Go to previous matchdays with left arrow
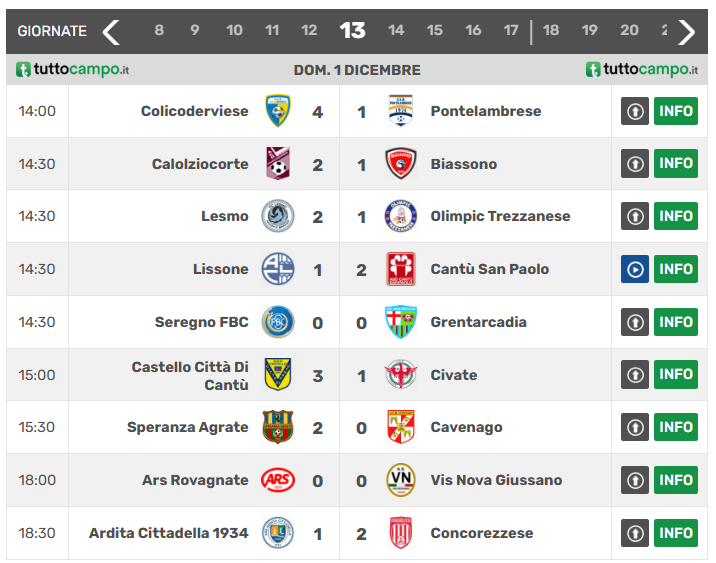 (111, 31)
